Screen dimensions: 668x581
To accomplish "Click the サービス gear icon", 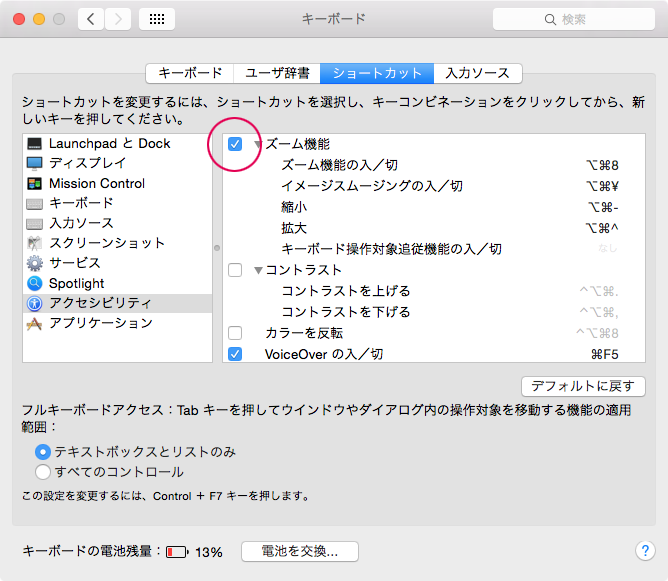I will tap(35, 263).
